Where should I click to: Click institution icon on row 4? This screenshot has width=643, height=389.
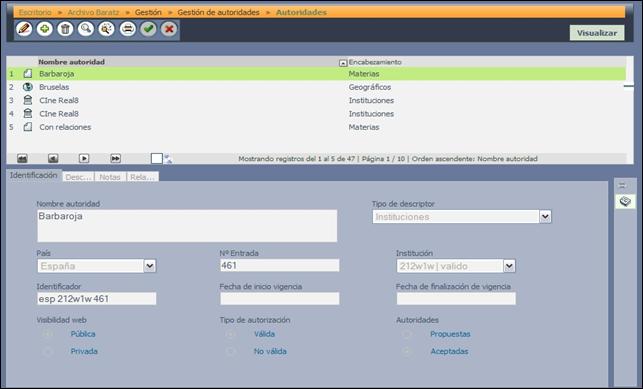(x=27, y=113)
